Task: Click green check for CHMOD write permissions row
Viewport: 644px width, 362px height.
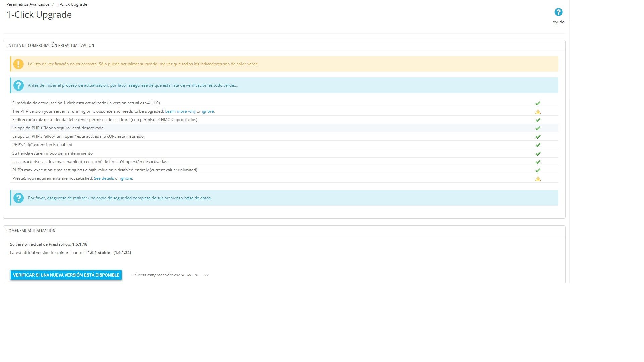Action: tap(538, 120)
